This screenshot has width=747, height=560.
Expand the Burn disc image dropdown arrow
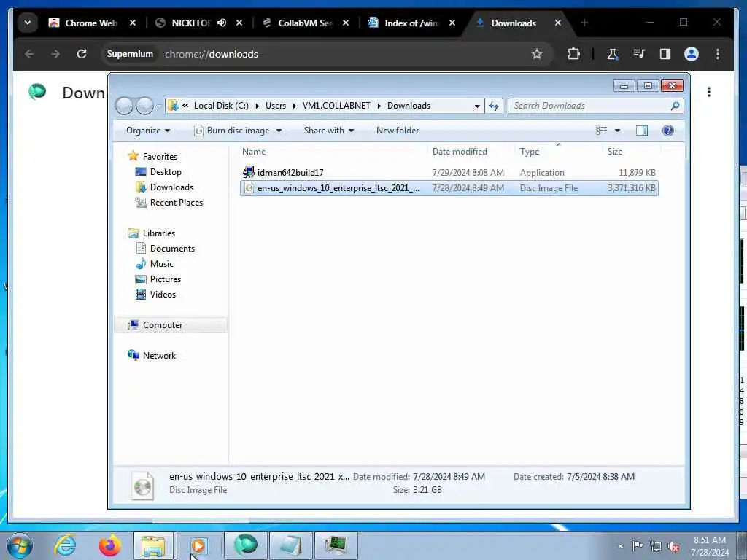(x=279, y=131)
